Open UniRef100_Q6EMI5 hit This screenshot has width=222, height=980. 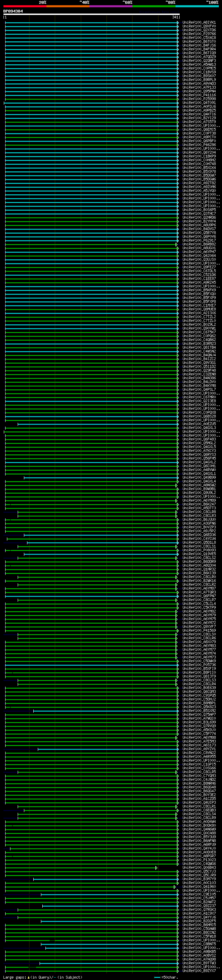(x=199, y=130)
